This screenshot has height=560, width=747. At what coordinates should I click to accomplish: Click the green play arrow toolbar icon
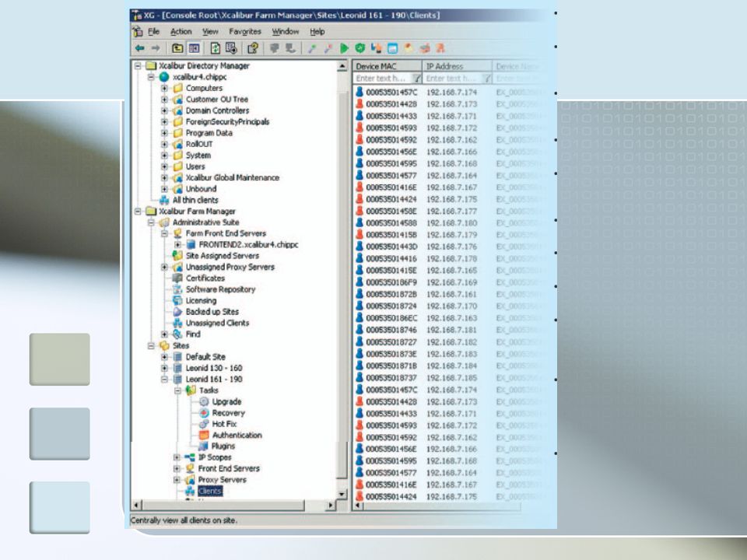pyautogui.click(x=344, y=48)
